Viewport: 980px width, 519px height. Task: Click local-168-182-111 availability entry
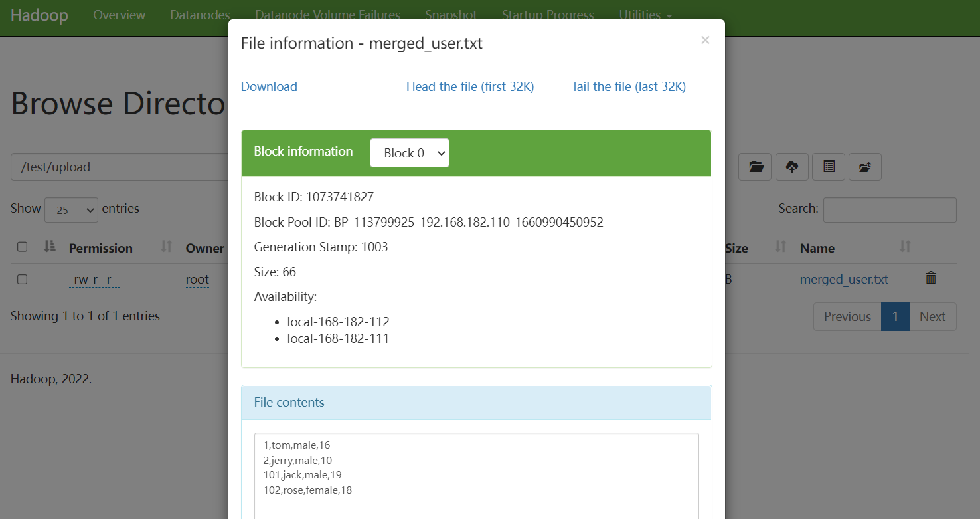(x=338, y=338)
